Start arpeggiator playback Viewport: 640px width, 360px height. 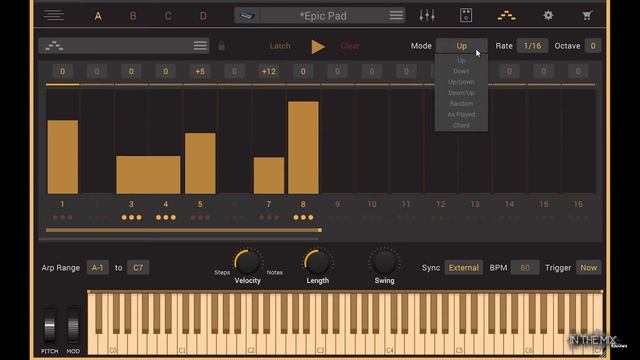pos(318,47)
